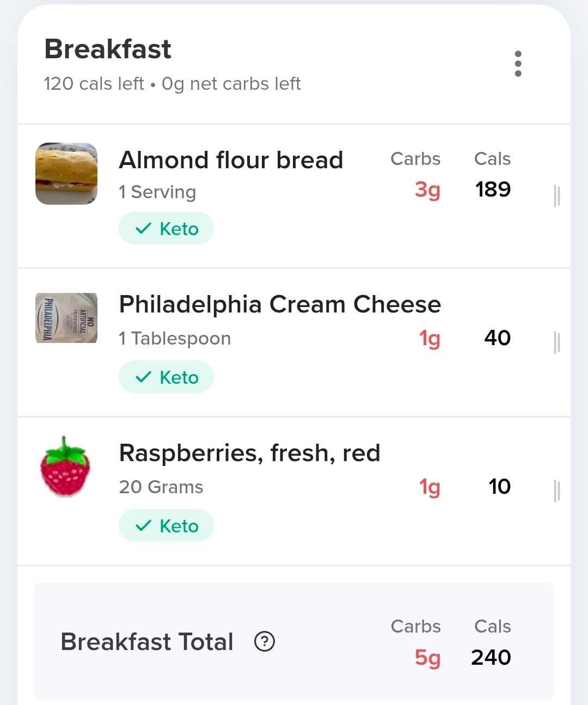The height and width of the screenshot is (705, 588).
Task: Tap the raspberry food icon
Action: 65,467
